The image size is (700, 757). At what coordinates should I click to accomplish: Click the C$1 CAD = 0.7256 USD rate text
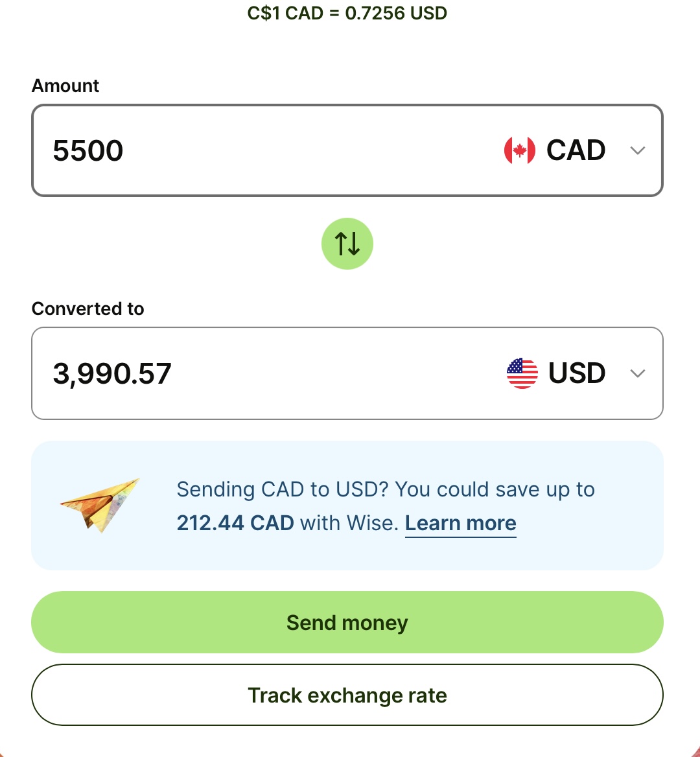tap(347, 13)
